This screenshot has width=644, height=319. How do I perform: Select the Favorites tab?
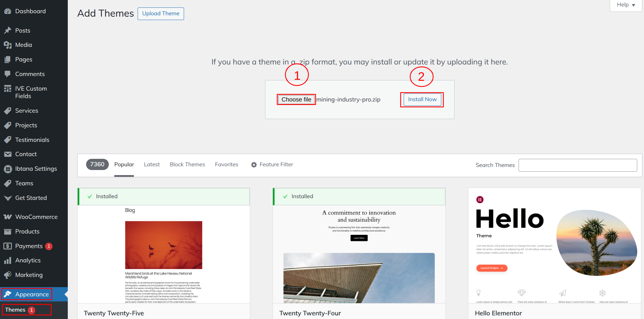pyautogui.click(x=226, y=165)
